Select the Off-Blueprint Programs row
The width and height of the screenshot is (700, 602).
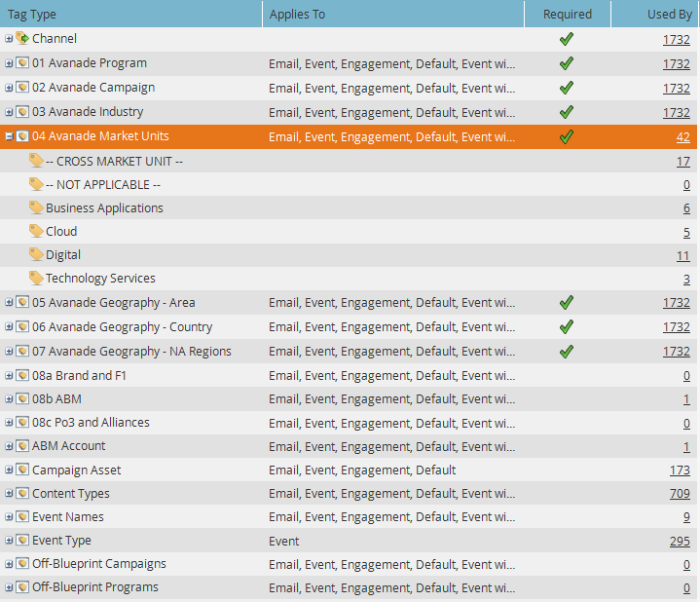[94, 587]
